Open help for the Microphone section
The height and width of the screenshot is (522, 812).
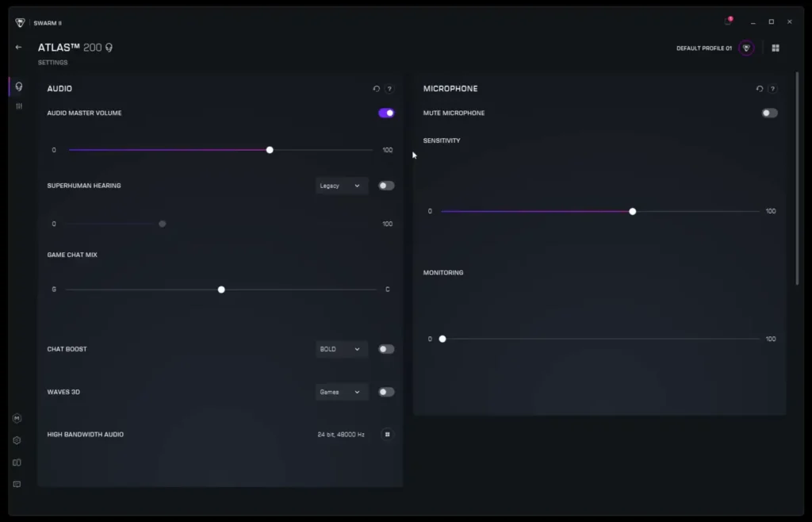[772, 89]
